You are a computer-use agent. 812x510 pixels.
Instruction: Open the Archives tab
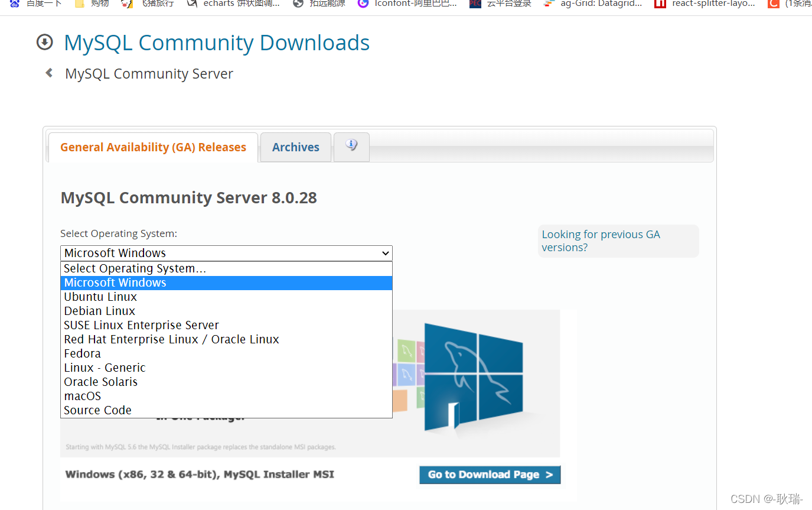tap(295, 147)
